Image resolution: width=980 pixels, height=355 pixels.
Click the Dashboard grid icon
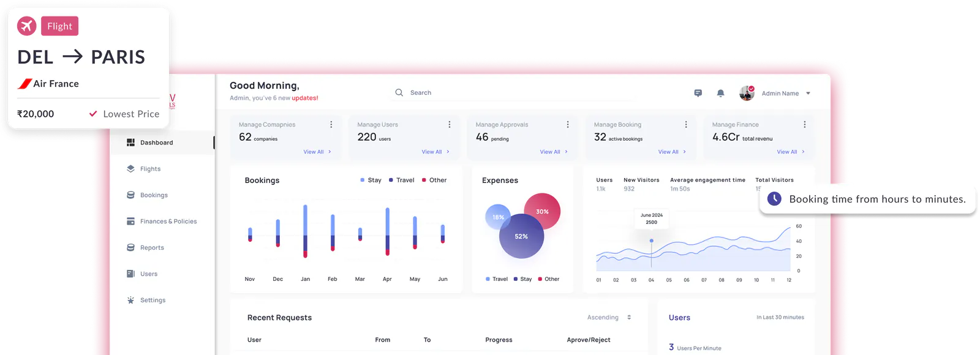pyautogui.click(x=130, y=143)
